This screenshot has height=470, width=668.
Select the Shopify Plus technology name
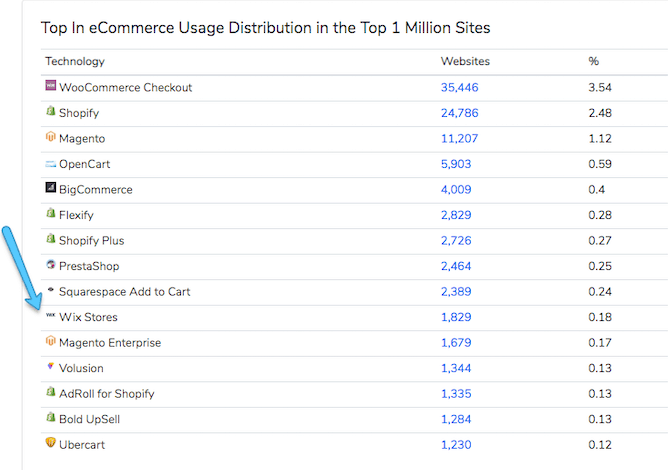(x=92, y=241)
